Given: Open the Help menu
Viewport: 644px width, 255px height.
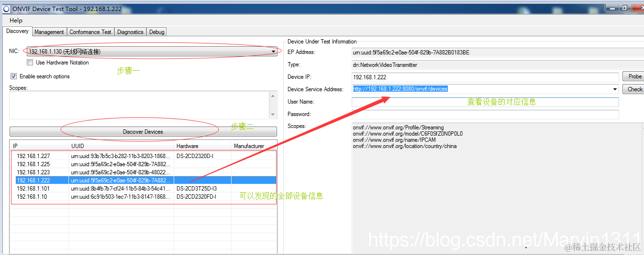Looking at the screenshot, I should click(16, 20).
